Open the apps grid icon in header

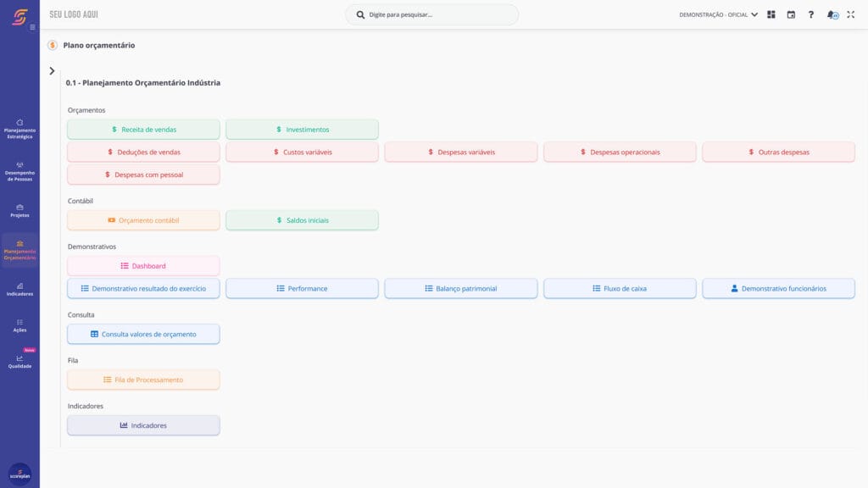[x=771, y=15]
